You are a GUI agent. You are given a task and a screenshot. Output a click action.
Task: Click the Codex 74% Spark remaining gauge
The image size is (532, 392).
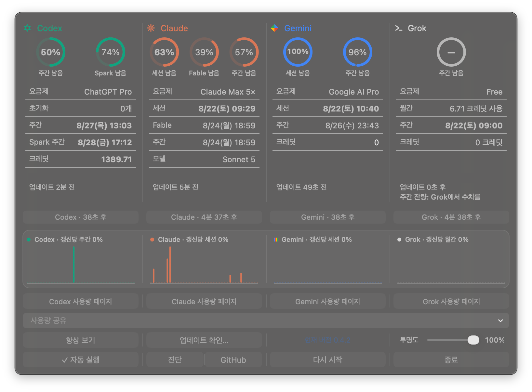point(111,52)
